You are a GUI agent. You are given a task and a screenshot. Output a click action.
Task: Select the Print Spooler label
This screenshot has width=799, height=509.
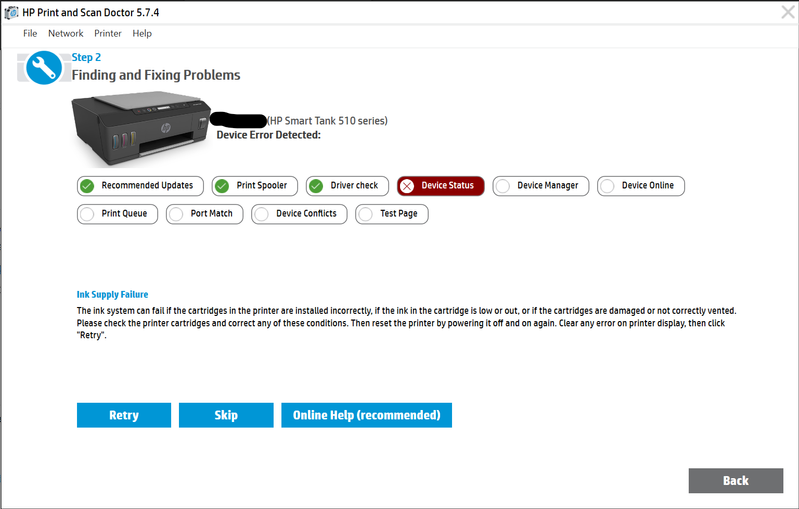click(x=261, y=185)
